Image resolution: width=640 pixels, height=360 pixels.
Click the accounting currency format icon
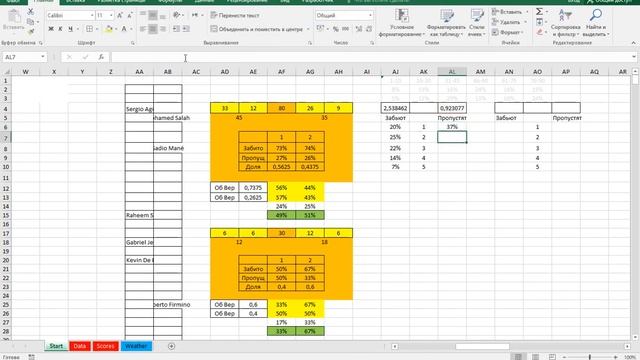tap(320, 29)
